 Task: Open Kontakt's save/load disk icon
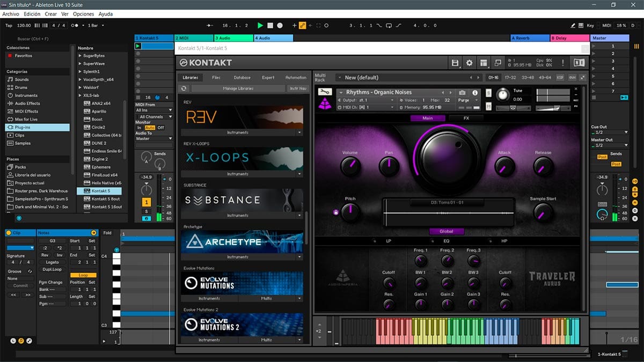pyautogui.click(x=455, y=63)
